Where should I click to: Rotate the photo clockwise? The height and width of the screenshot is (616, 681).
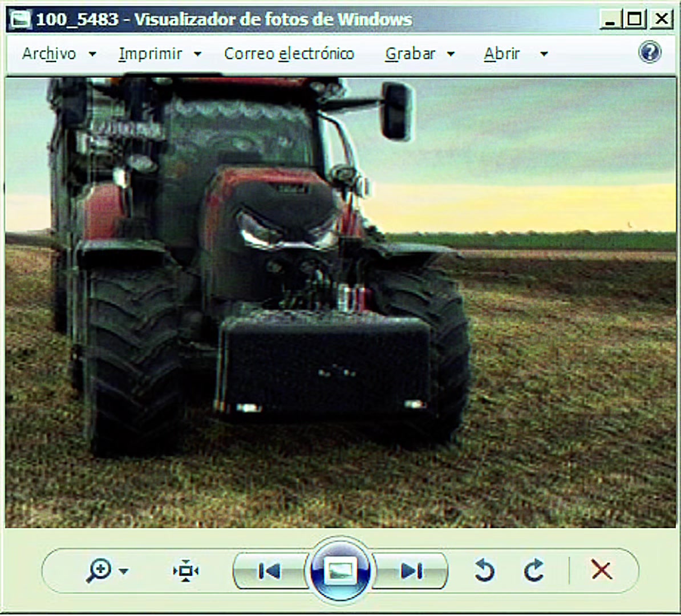pyautogui.click(x=534, y=570)
